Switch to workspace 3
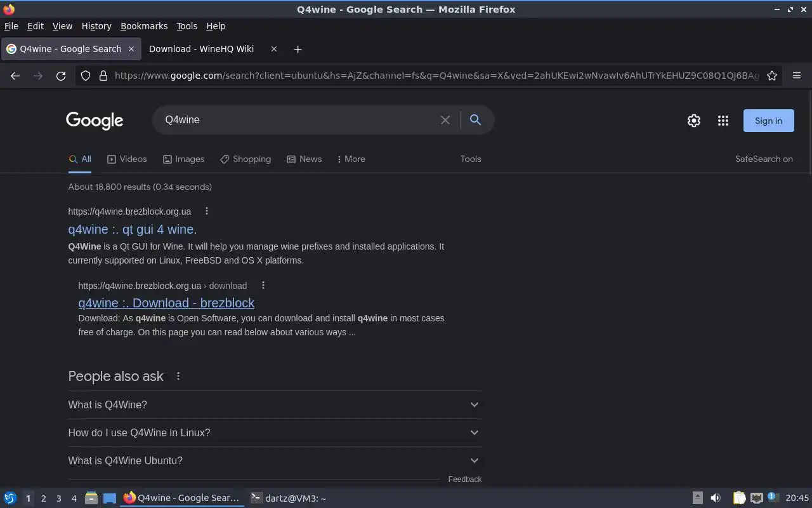Image resolution: width=812 pixels, height=508 pixels. [58, 498]
